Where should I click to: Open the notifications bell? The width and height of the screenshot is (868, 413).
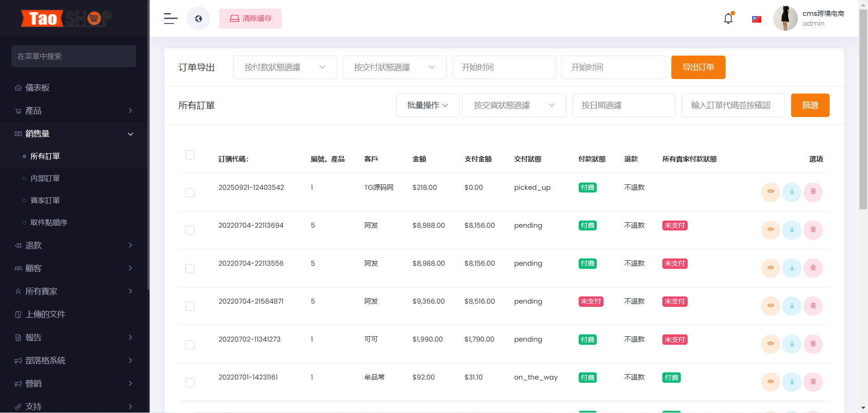click(x=728, y=19)
